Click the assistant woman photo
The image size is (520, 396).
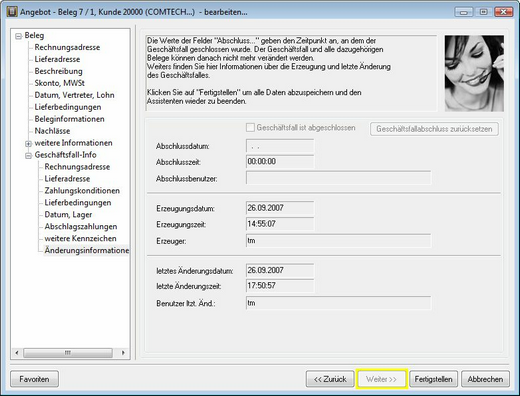click(x=474, y=73)
